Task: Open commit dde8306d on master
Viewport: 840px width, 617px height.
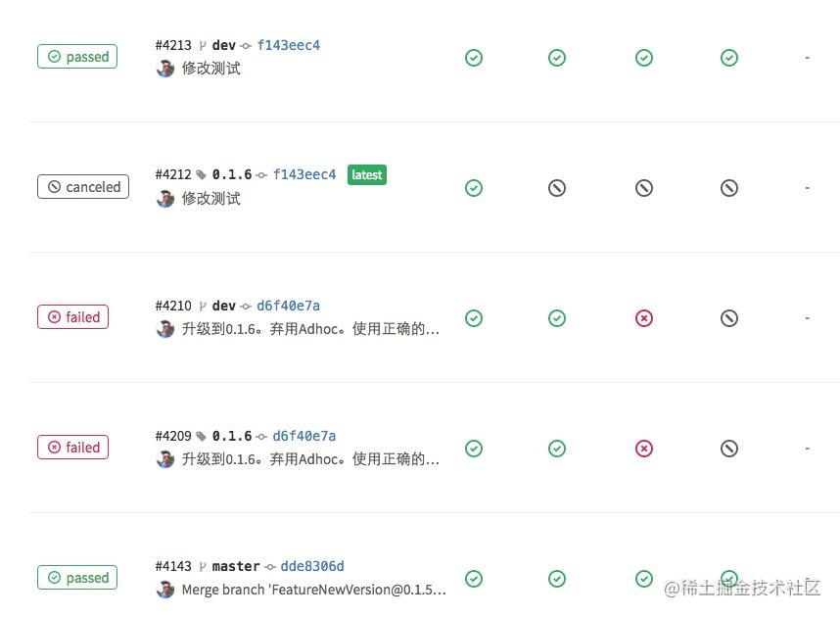Action: click(312, 566)
